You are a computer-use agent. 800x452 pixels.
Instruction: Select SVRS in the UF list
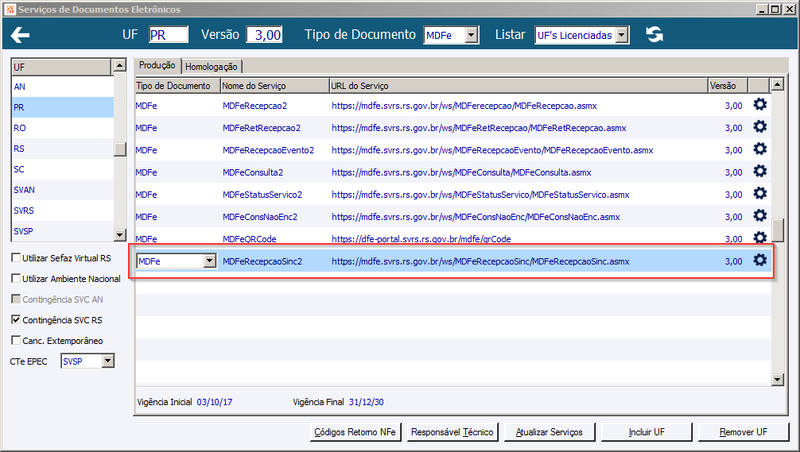click(x=62, y=210)
